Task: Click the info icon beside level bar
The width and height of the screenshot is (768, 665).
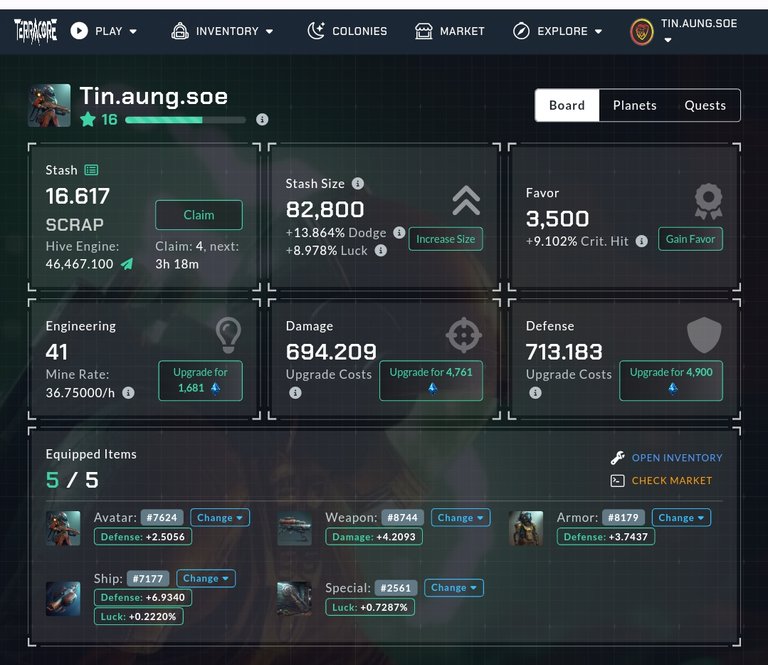Action: pos(262,119)
